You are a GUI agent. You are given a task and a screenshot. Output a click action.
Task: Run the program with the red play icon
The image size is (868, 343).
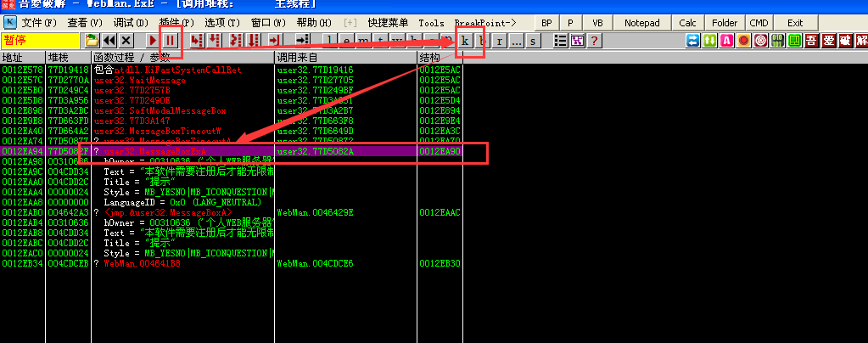pos(153,41)
